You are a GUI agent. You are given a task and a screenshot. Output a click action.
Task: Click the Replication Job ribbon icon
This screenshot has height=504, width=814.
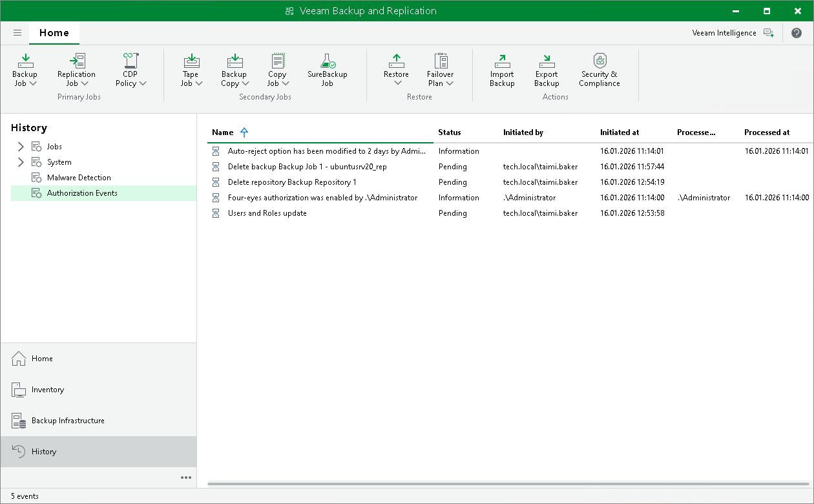77,61
